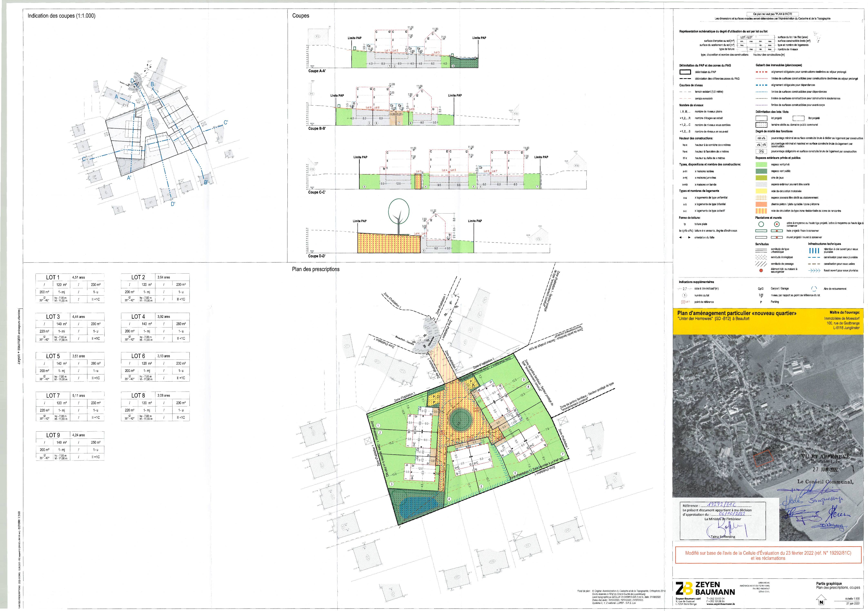
Task: Click the blue bars 'rétention à ciel ouvert' symbol
Action: (814, 251)
